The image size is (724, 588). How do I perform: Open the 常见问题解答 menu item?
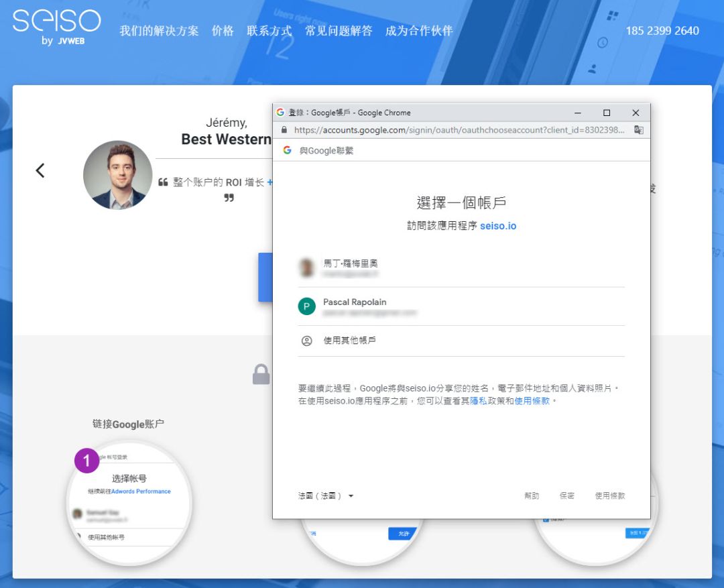(339, 30)
